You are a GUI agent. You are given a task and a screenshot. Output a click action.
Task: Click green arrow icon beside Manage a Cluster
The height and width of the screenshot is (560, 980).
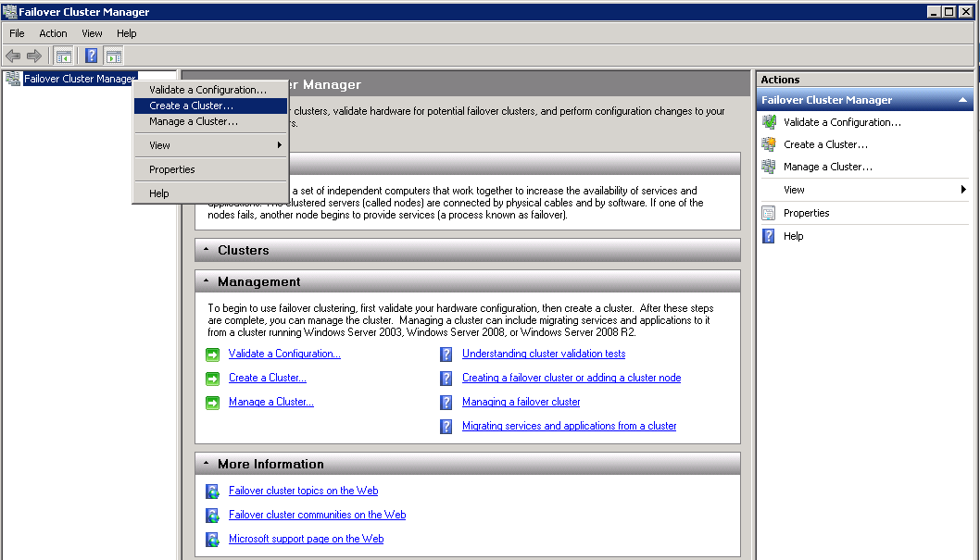point(212,403)
